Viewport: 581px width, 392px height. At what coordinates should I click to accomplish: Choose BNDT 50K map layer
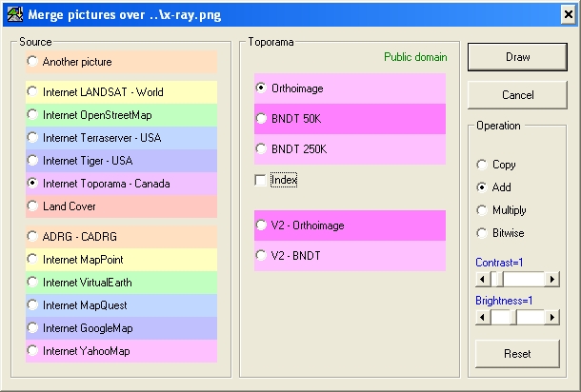350,119
